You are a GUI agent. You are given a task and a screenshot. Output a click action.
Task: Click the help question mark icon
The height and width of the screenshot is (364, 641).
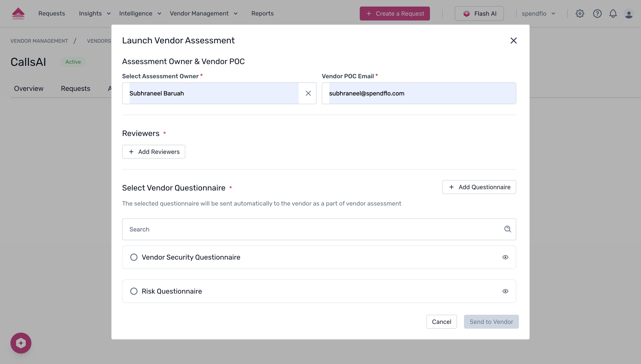(597, 14)
